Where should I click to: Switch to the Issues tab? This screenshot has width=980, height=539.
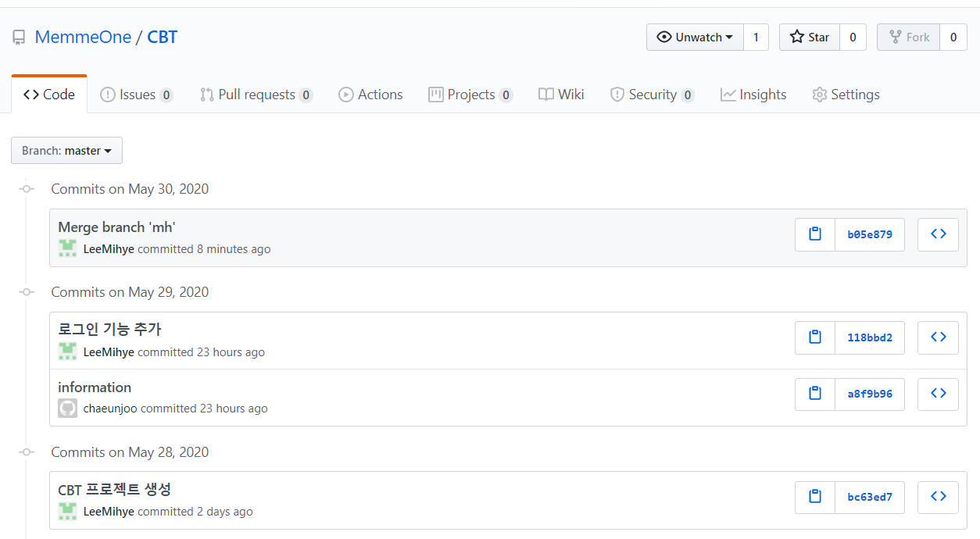tap(137, 95)
